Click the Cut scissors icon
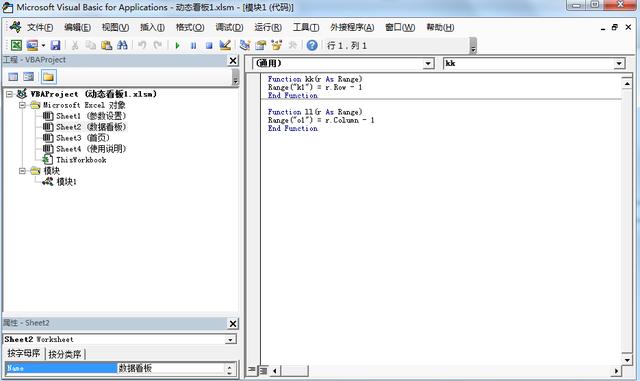The width and height of the screenshot is (640, 381). point(75,45)
